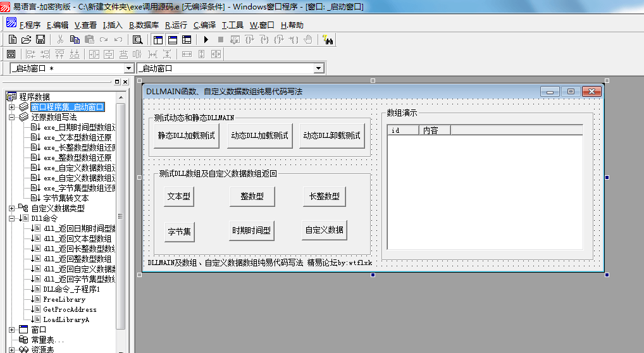
Task: Expand the 窗口 tree node
Action: [11, 330]
